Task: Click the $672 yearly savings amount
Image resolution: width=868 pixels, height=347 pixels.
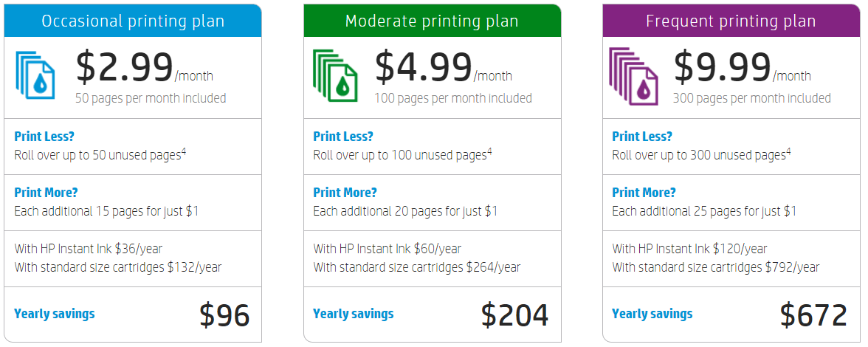Action: [813, 315]
